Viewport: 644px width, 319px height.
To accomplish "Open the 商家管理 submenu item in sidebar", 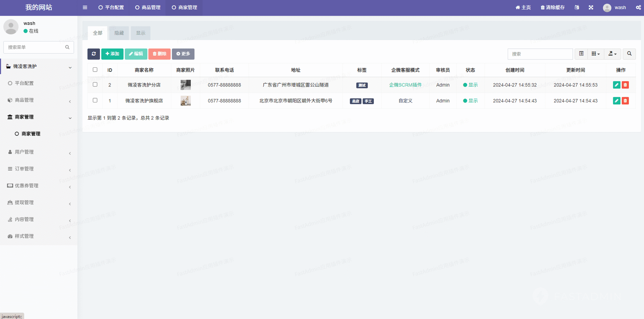I will (x=39, y=134).
